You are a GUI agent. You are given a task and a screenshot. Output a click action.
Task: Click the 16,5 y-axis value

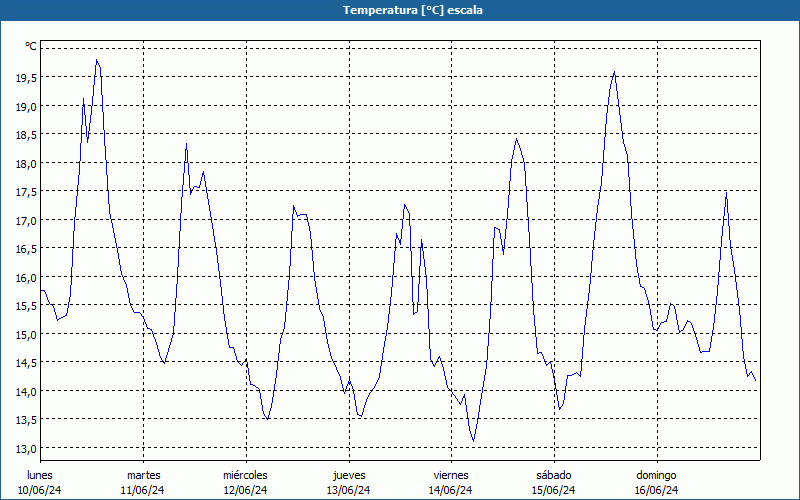pyautogui.click(x=26, y=249)
